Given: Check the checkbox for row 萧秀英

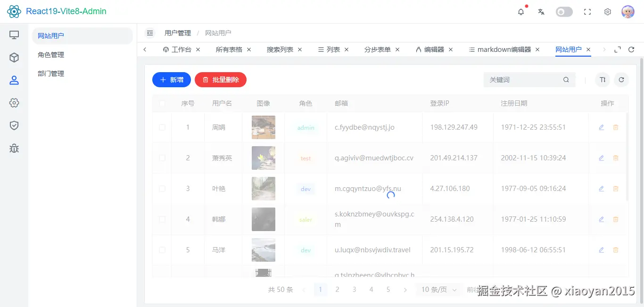Looking at the screenshot, I should (x=162, y=158).
